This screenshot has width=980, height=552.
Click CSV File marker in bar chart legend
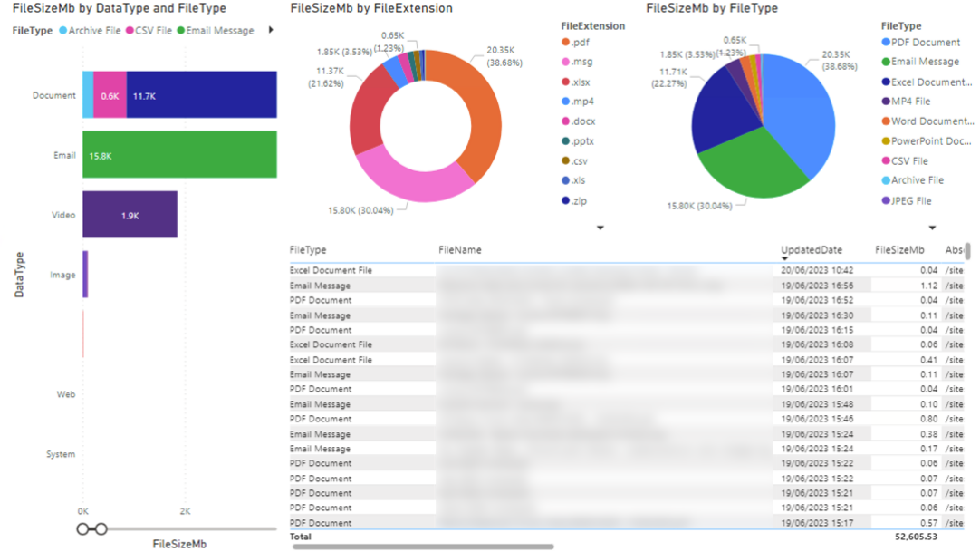click(x=129, y=31)
